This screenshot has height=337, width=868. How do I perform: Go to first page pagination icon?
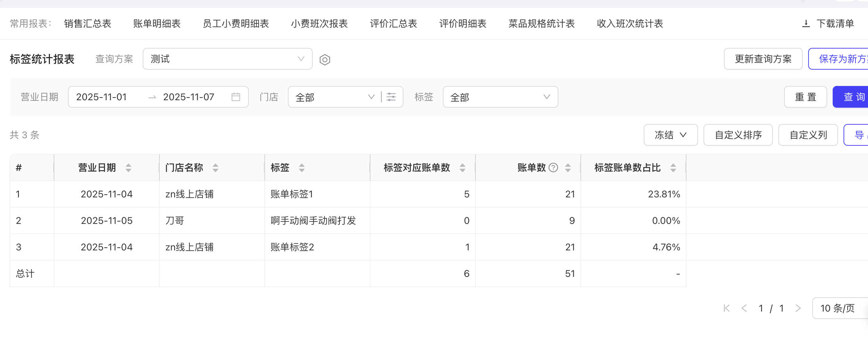point(727,308)
